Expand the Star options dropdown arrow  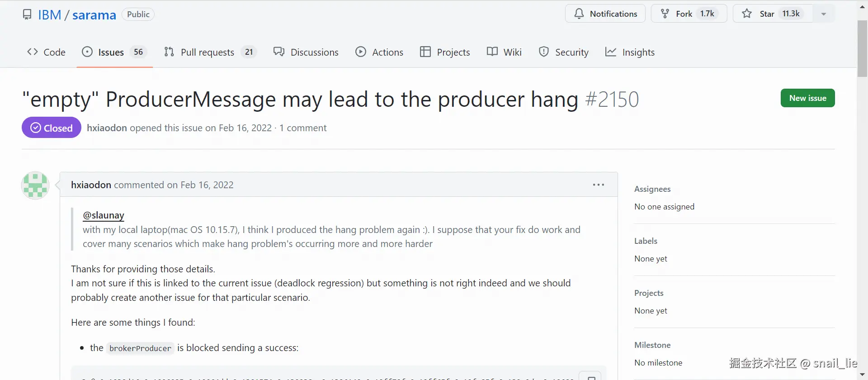(x=823, y=13)
